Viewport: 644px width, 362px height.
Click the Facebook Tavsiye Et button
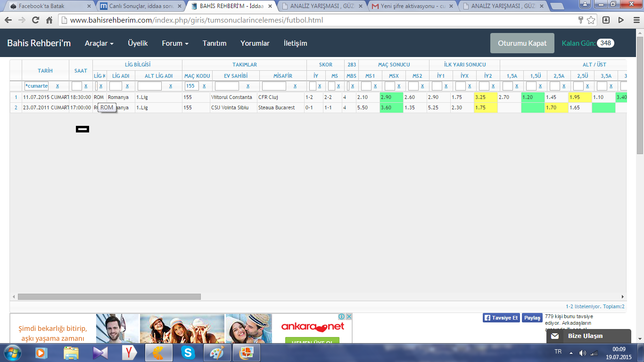pyautogui.click(x=501, y=318)
